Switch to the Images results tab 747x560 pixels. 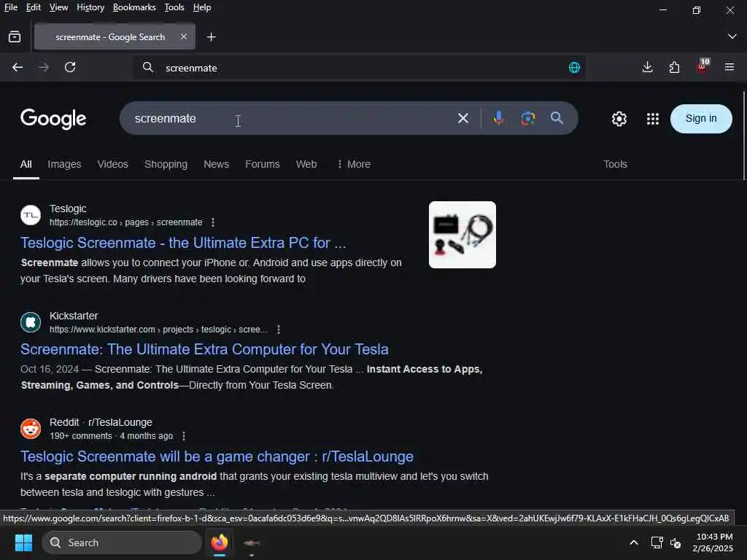[64, 164]
